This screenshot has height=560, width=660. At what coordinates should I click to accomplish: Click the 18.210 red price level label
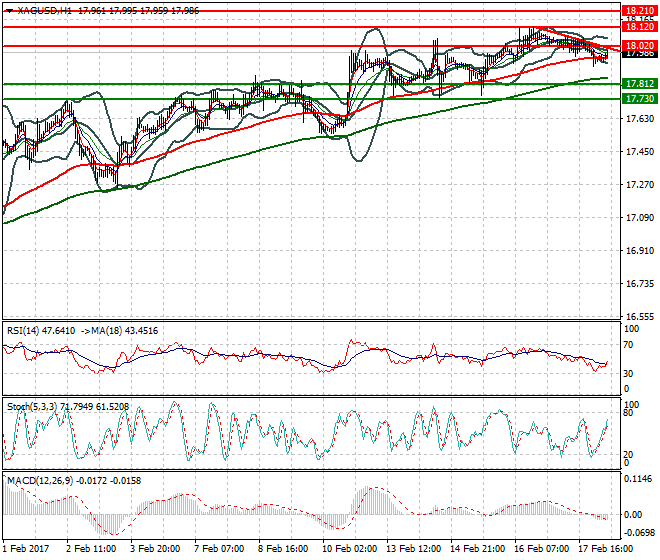640,11
